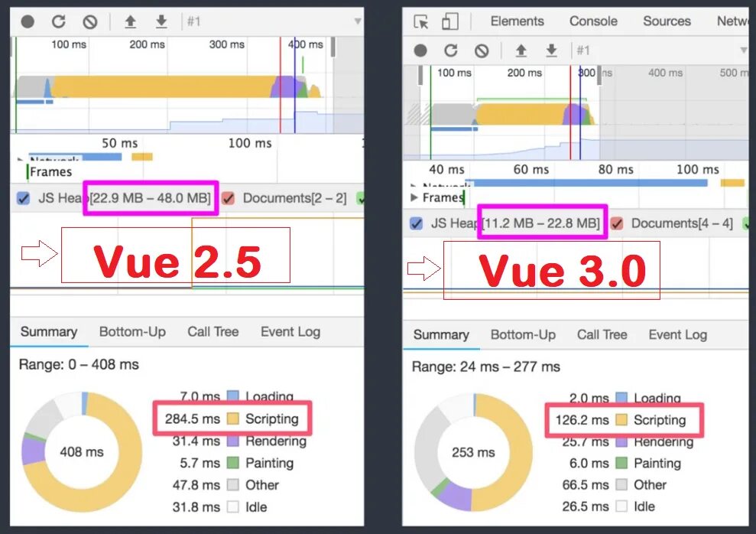Toggle the JS Heap checkbox in the Vue 3.0 panel
Image resolution: width=756 pixels, height=534 pixels.
(x=416, y=223)
